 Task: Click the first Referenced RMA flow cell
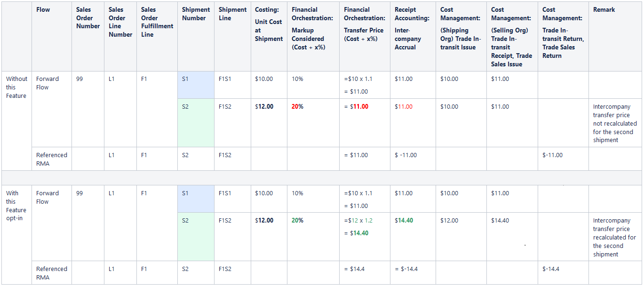(52, 159)
